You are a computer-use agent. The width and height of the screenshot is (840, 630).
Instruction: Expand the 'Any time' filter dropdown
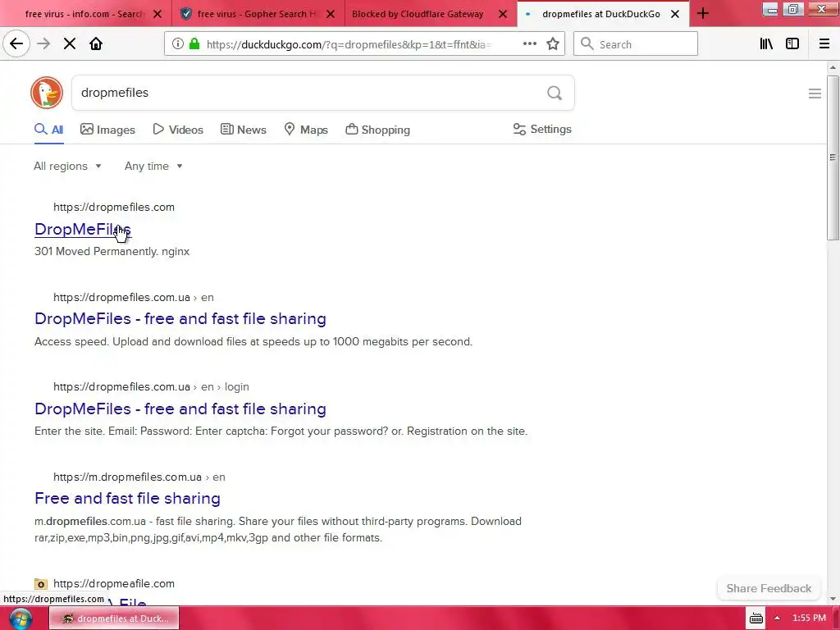153,166
